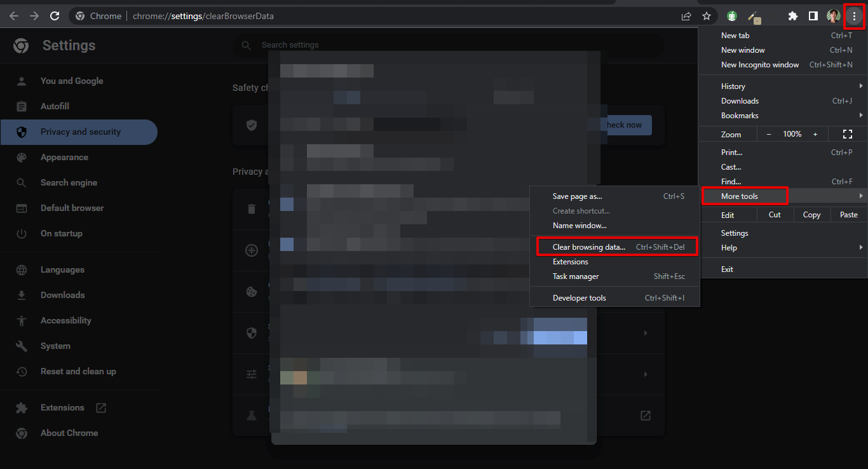Open the profile avatar in the toolbar
Image resolution: width=868 pixels, height=469 pixels.
point(833,16)
